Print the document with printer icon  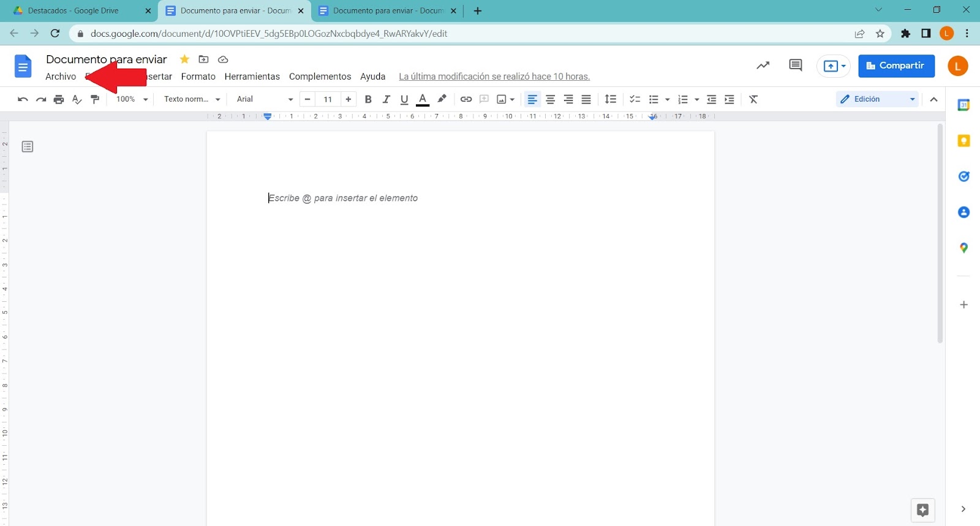(x=59, y=99)
